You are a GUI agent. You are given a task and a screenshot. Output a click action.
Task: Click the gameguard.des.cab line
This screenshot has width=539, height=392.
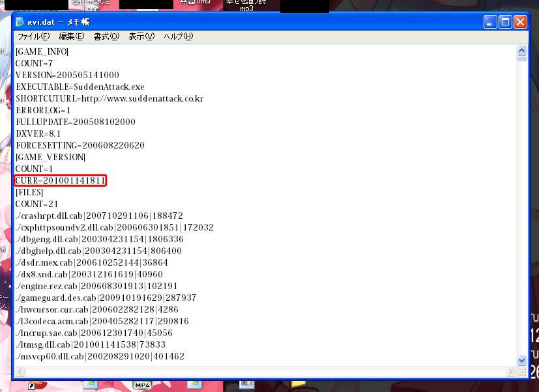(x=106, y=298)
